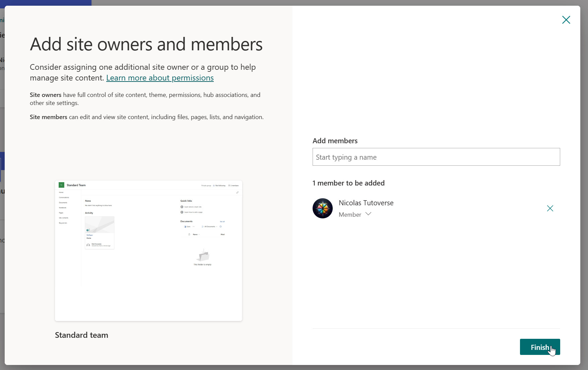
Task: Click the Finish button
Action: click(540, 347)
